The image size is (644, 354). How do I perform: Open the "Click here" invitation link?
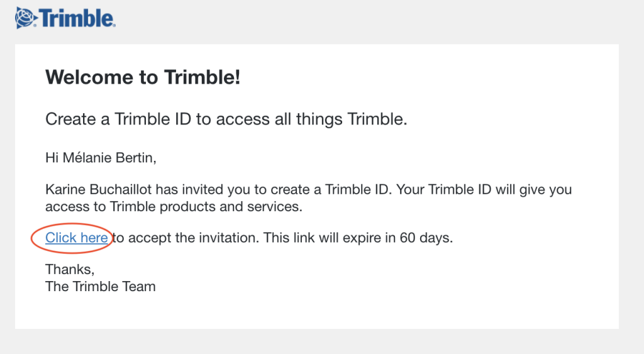coord(76,238)
